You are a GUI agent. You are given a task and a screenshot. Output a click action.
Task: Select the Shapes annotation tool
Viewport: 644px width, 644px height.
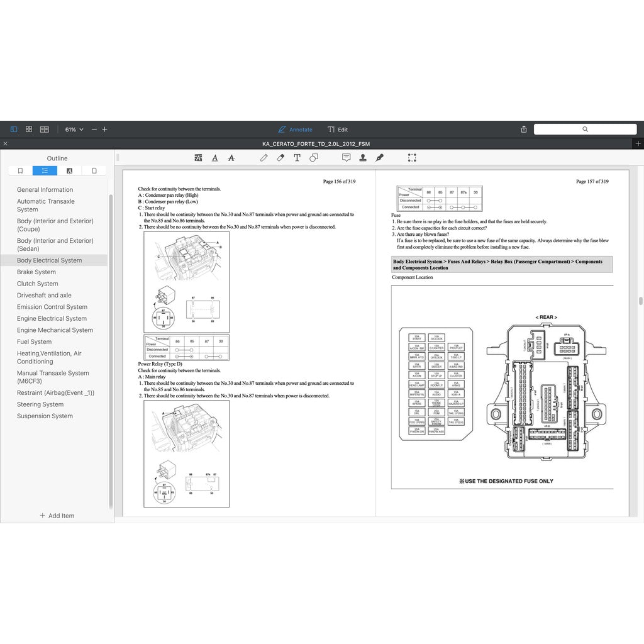(x=314, y=157)
